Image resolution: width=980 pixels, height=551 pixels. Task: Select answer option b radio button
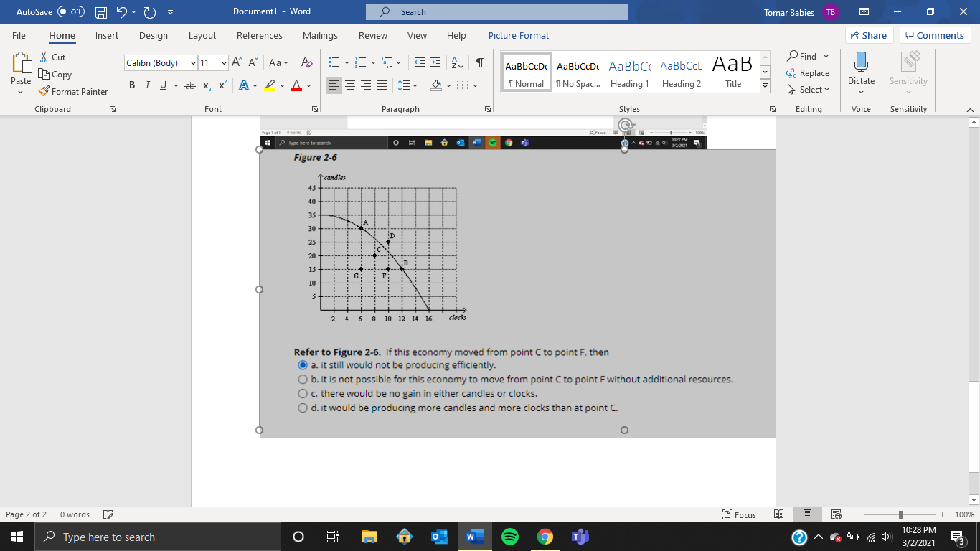[303, 379]
